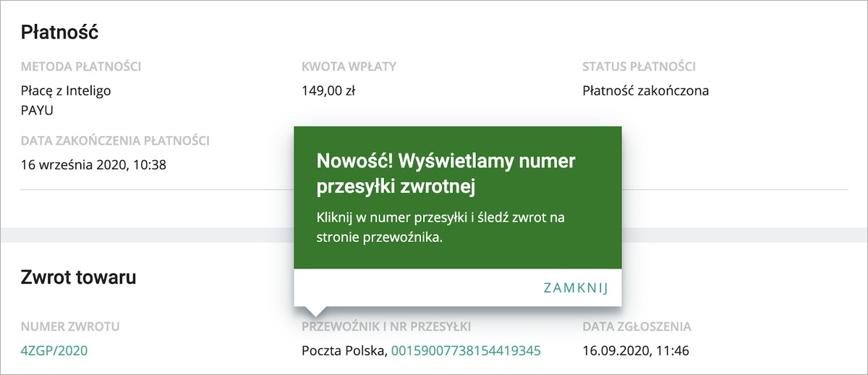Click the NUMER ZWROTU label

click(x=70, y=326)
